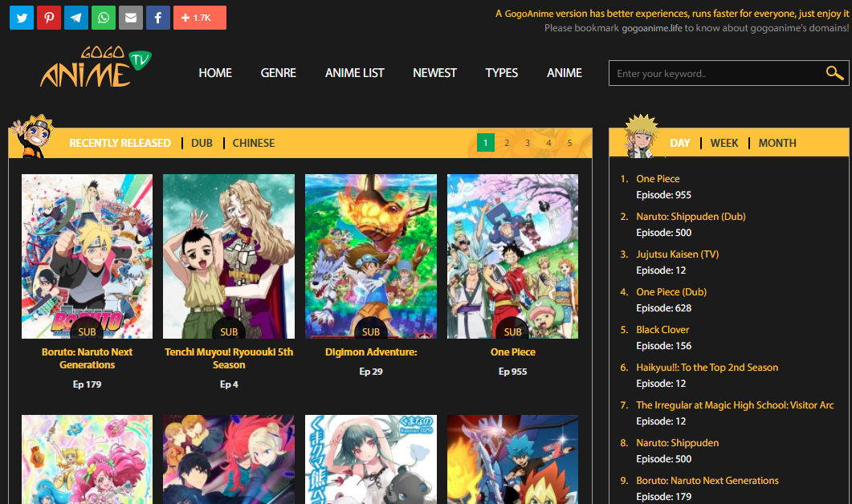This screenshot has height=504, width=852.
Task: Go to page 2 of recent releases
Action: pos(507,143)
